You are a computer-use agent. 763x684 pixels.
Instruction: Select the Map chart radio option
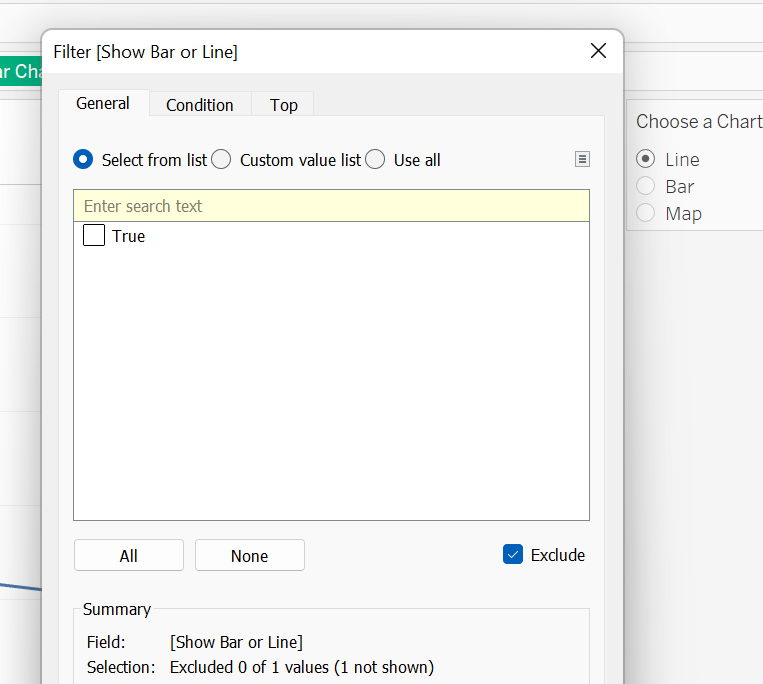(646, 213)
